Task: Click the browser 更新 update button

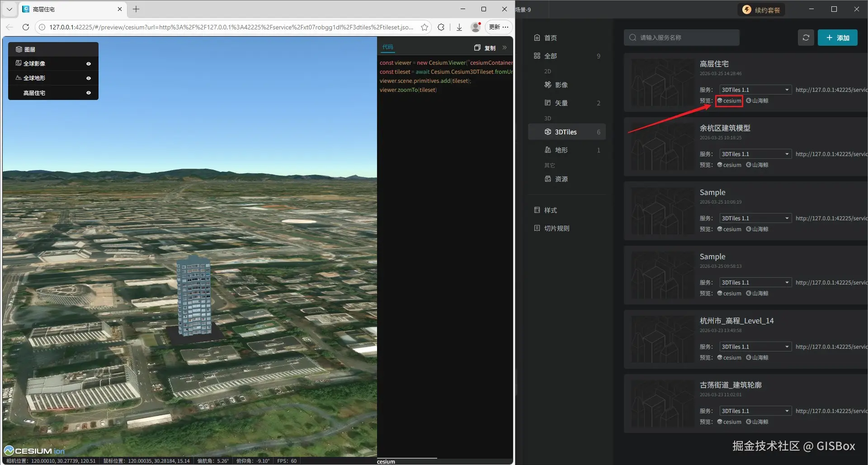Action: point(499,27)
